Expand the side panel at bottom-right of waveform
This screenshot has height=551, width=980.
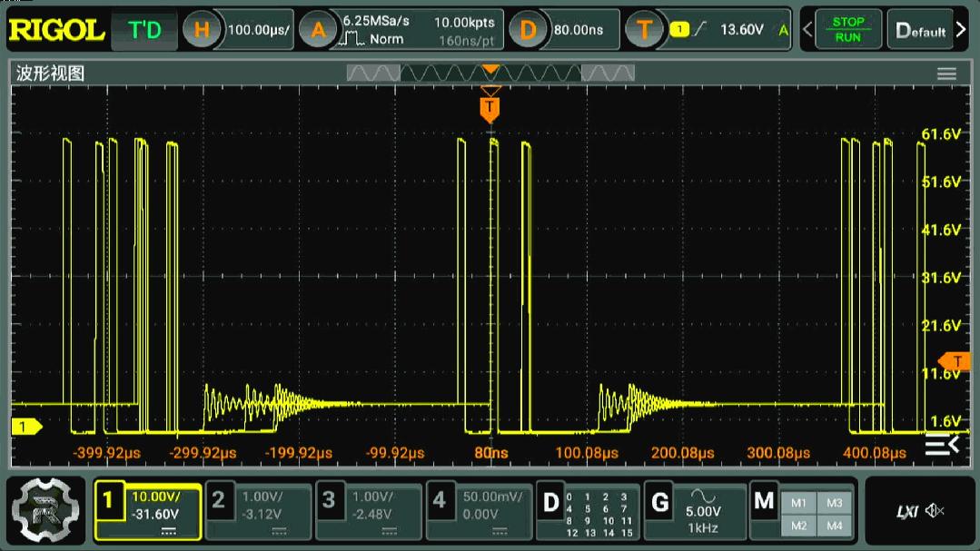[x=941, y=445]
